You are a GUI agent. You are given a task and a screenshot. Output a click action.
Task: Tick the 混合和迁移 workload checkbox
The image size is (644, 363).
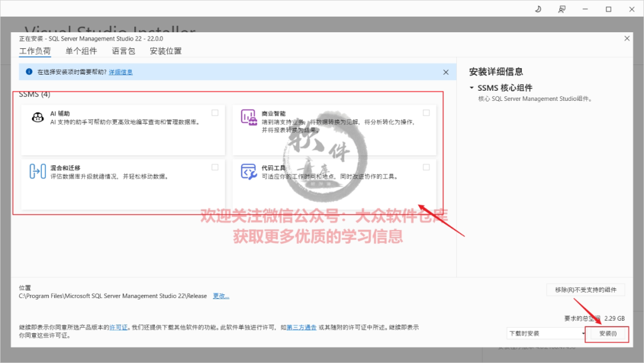215,167
